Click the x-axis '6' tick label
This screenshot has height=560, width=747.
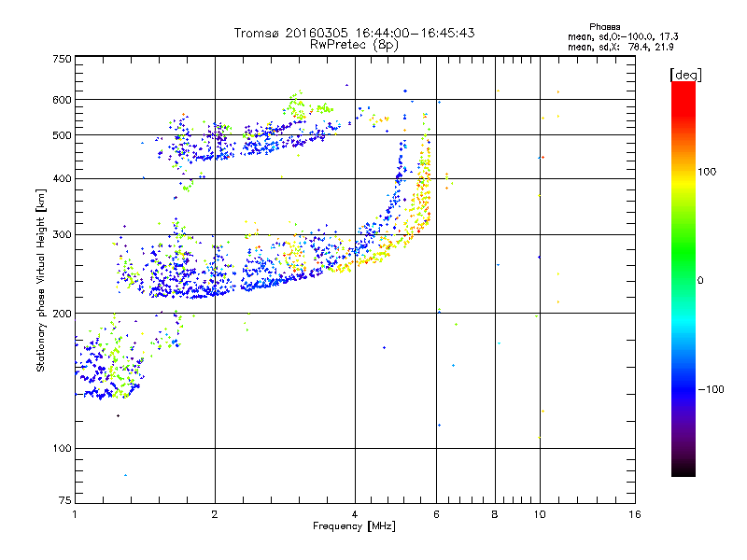(x=436, y=514)
